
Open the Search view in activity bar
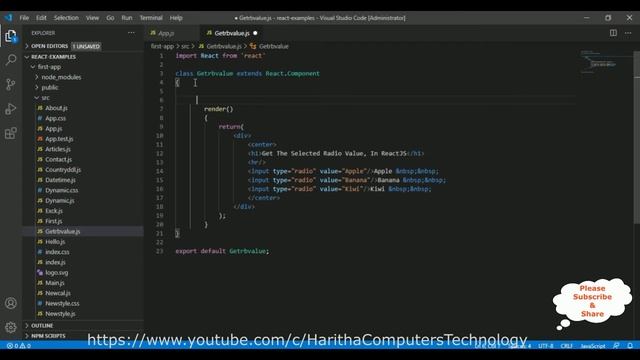click(x=11, y=60)
